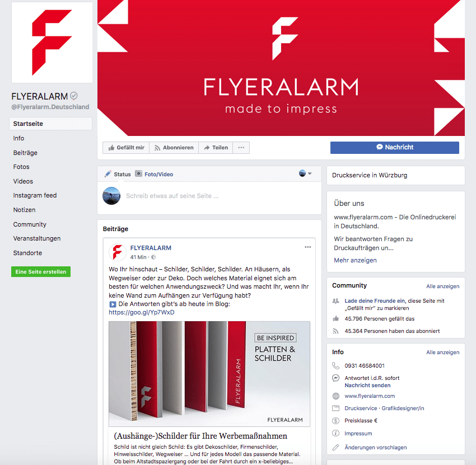Click the pencil icon for Änderungen vorschlagen
The height and width of the screenshot is (465, 476).
coord(335,448)
